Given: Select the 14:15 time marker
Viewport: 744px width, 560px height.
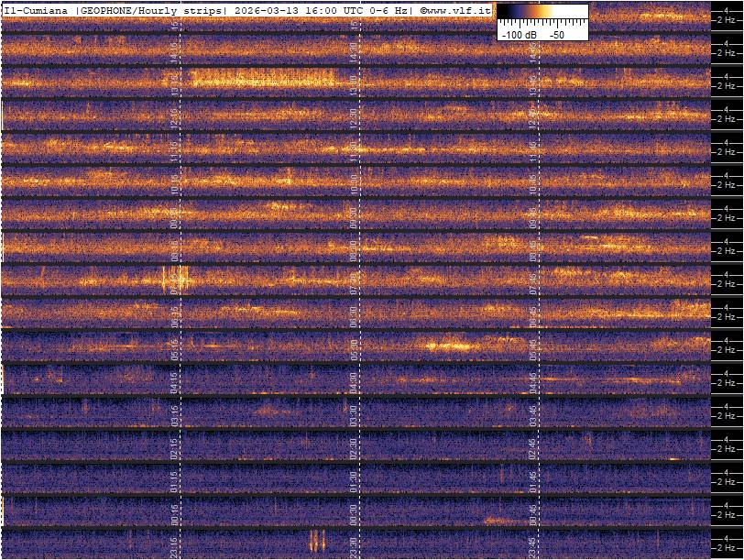Looking at the screenshot, I should coord(174,51).
